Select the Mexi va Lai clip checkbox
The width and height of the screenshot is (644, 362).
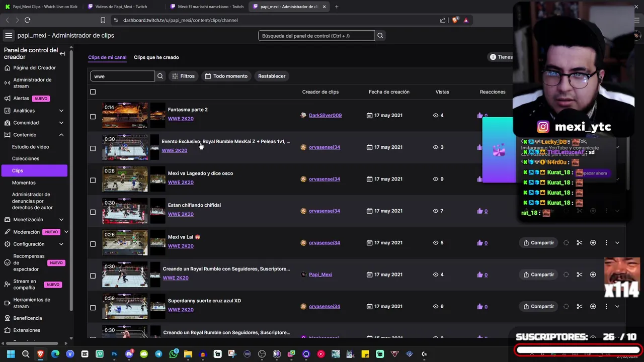point(93,244)
